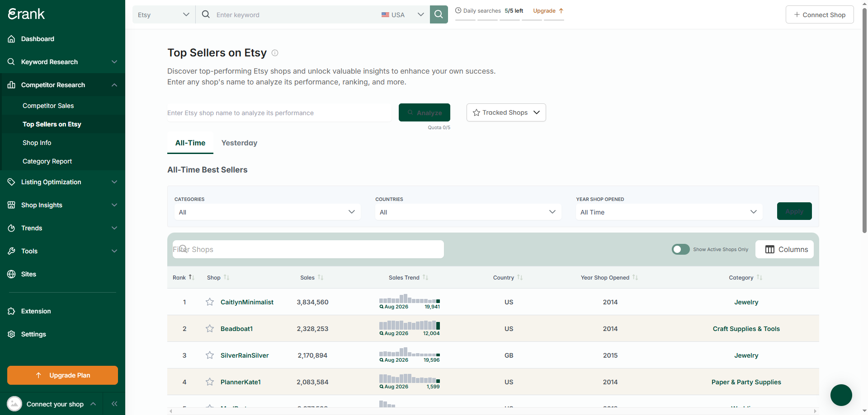Open the Countries filter dropdown
This screenshot has height=415, width=868.
tap(468, 212)
